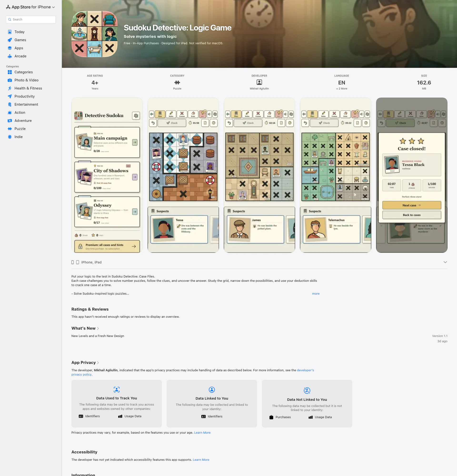Image resolution: width=457 pixels, height=476 pixels.
Task: Open the James suspect puzzle screenshot
Action: coord(259,175)
